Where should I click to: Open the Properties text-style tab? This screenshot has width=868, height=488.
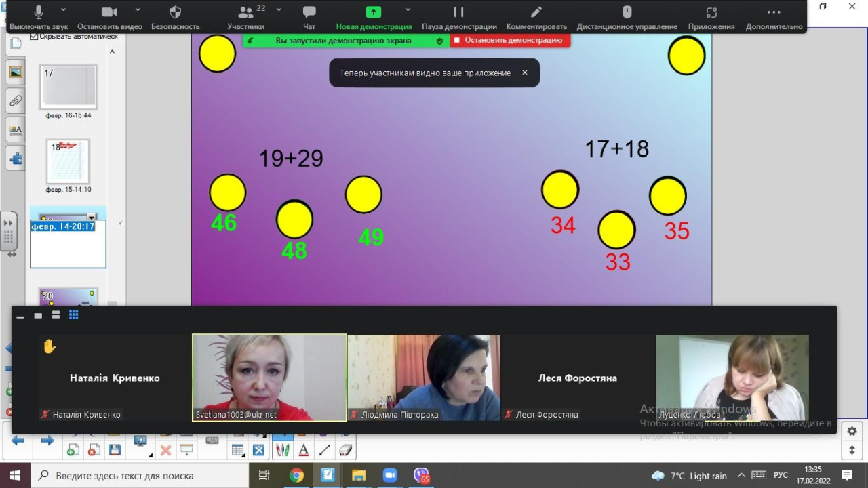tap(16, 130)
